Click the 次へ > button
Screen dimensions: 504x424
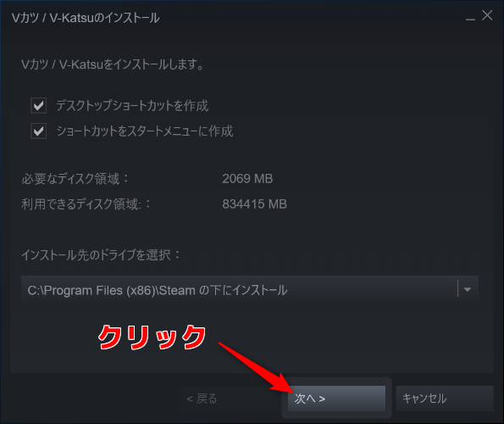336,399
